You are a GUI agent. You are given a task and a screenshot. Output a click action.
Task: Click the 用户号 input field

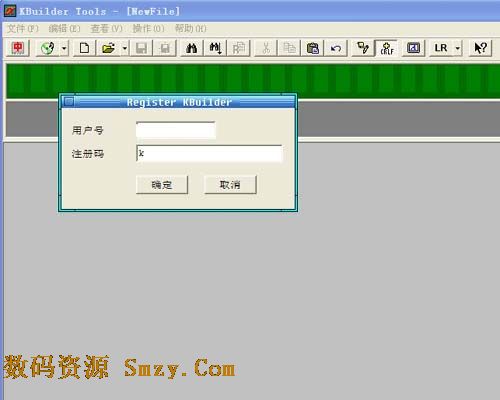176,130
